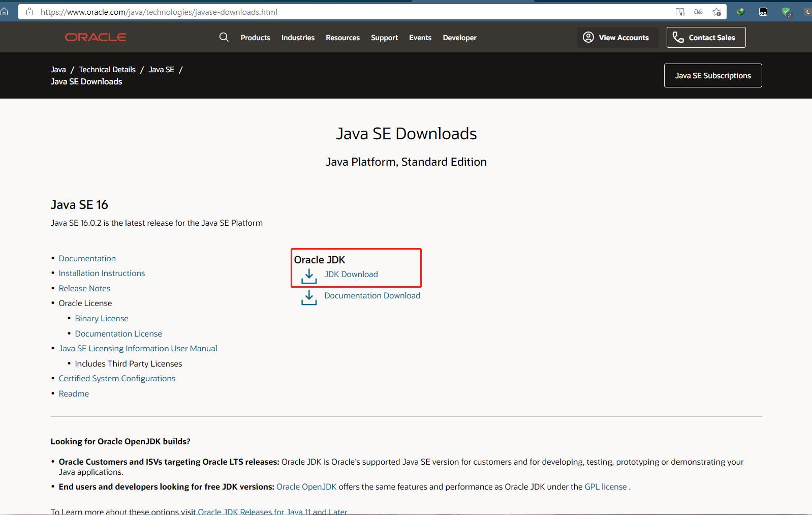Open Java SE Licensing Information User Manual link
Screen dimensions: 812x515
click(x=138, y=348)
